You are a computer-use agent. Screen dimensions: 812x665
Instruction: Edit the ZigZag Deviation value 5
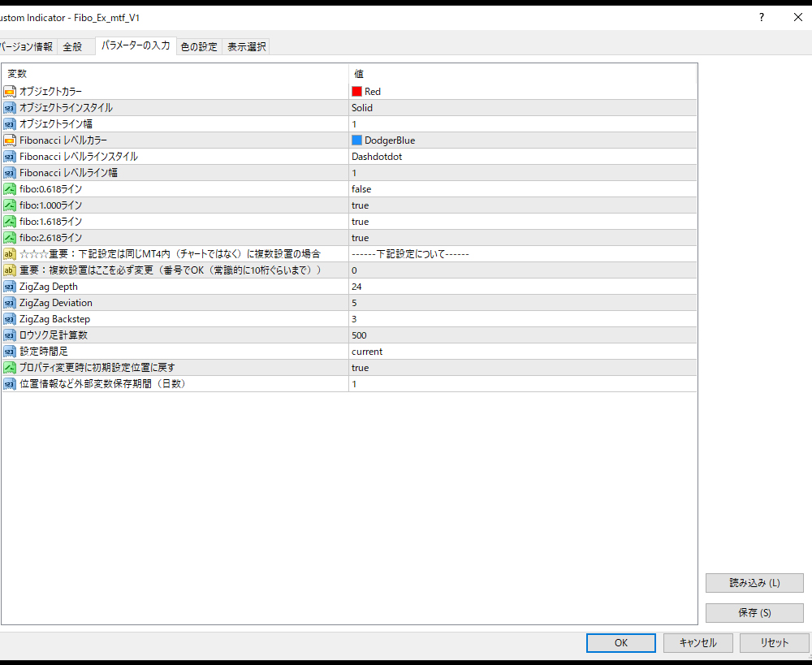(522, 303)
